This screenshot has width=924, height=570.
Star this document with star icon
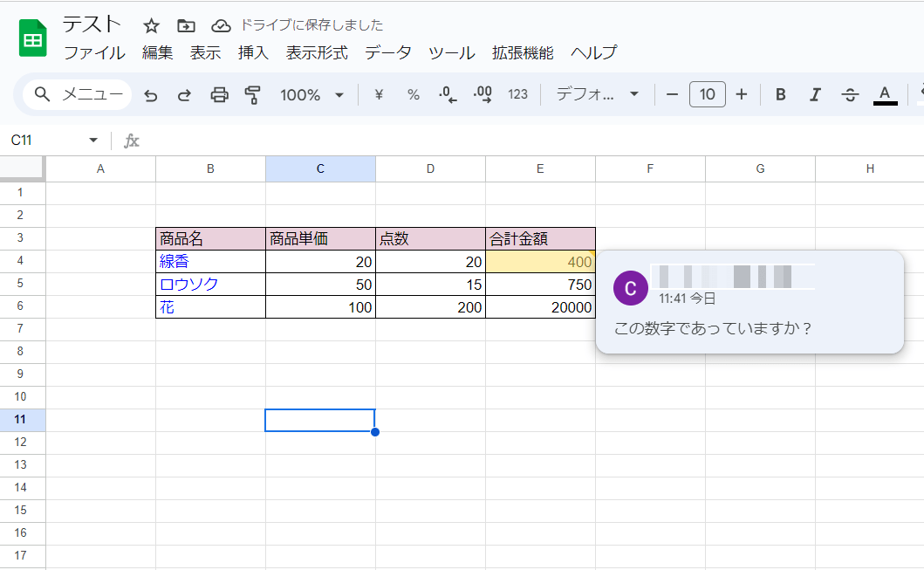tap(151, 25)
